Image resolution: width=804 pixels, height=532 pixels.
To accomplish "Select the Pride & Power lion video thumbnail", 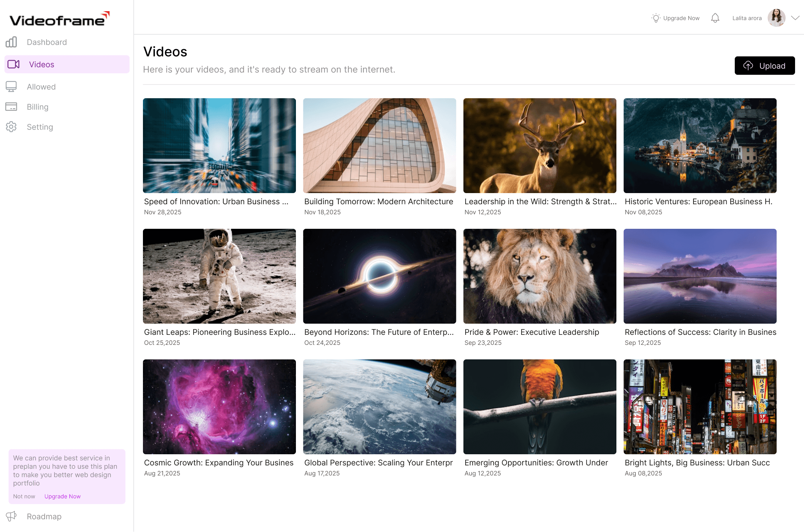I will coord(540,276).
